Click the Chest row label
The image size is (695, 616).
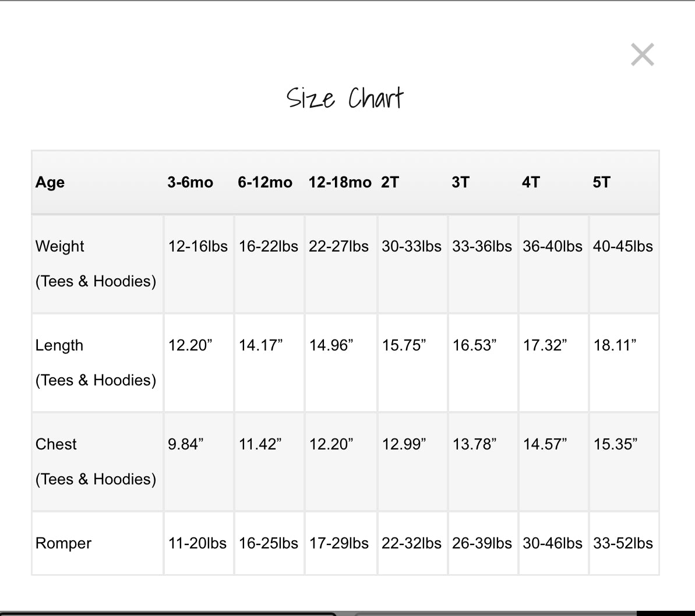tap(56, 444)
